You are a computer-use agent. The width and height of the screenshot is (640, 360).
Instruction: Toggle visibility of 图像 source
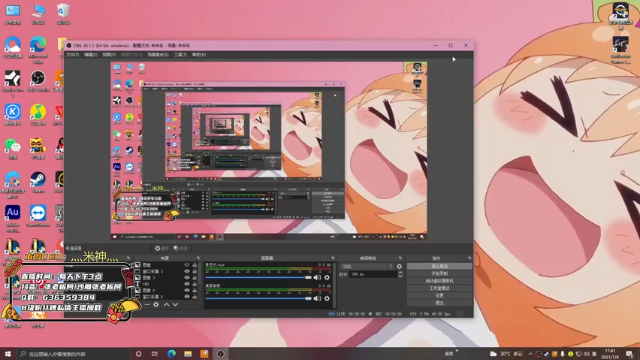click(187, 265)
